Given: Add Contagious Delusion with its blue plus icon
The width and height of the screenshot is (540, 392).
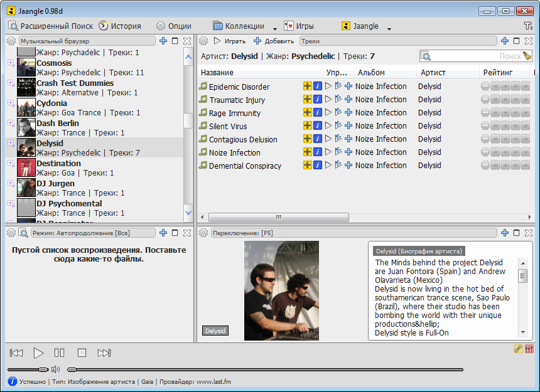Looking at the screenshot, I should (x=348, y=139).
